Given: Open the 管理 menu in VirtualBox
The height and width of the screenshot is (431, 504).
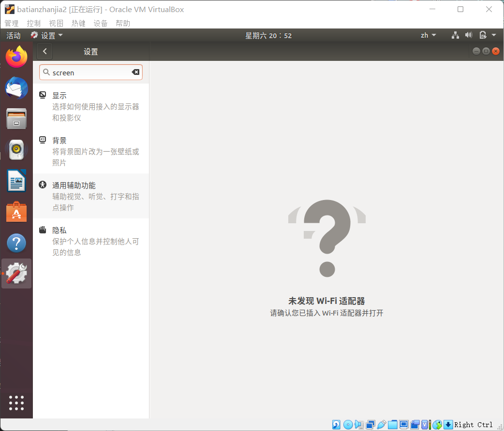Looking at the screenshot, I should [12, 24].
